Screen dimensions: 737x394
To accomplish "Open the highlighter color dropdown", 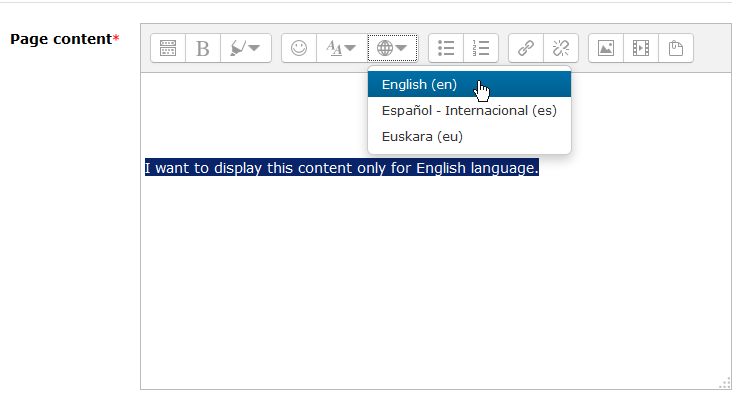I will [x=245, y=48].
